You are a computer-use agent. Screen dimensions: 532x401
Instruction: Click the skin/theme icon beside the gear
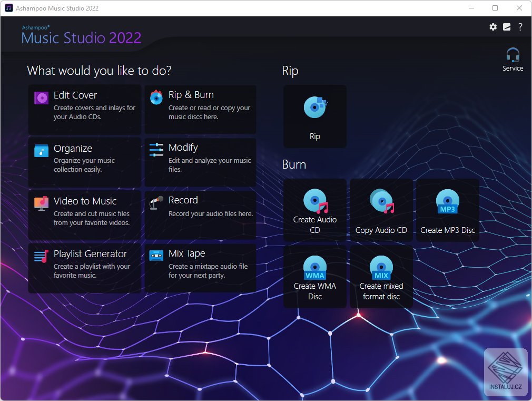coord(507,27)
